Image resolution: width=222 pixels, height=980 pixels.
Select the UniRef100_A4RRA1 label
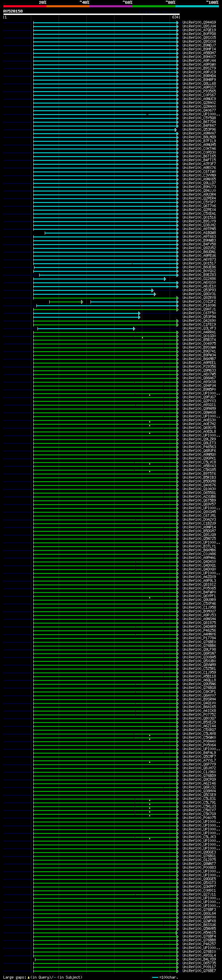199,332
